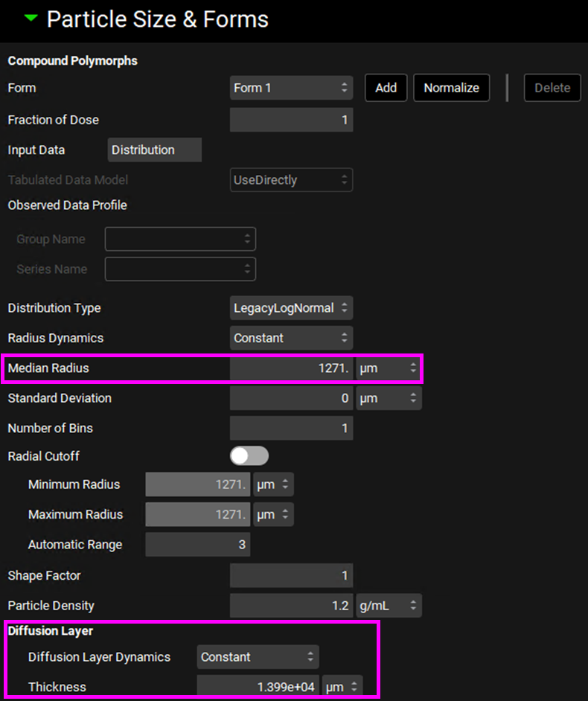Toggle the Radial Cutoff switch
The image size is (588, 701).
point(249,456)
